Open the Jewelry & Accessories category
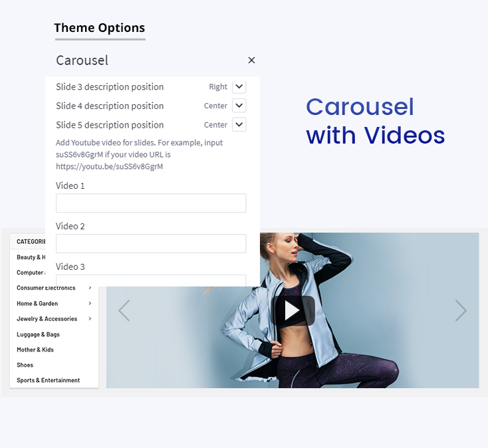 tap(47, 318)
